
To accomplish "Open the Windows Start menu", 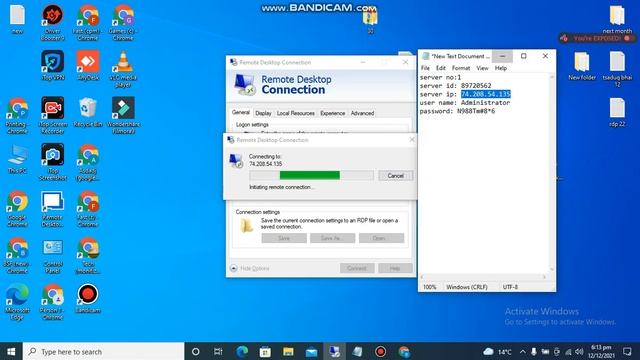I will (x=11, y=351).
